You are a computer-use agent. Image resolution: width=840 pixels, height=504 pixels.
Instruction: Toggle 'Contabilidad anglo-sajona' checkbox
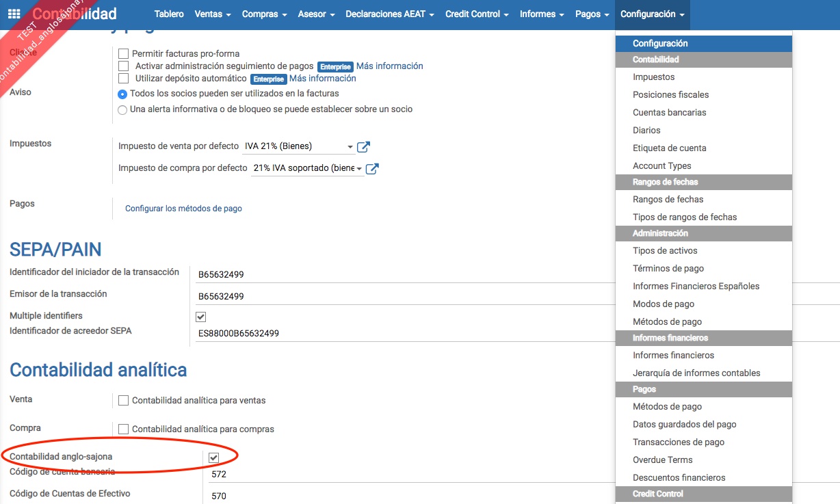213,457
